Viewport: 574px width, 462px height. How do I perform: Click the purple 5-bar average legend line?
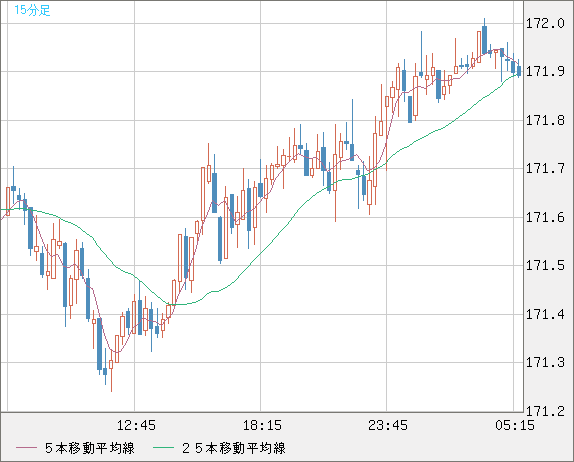(26, 448)
